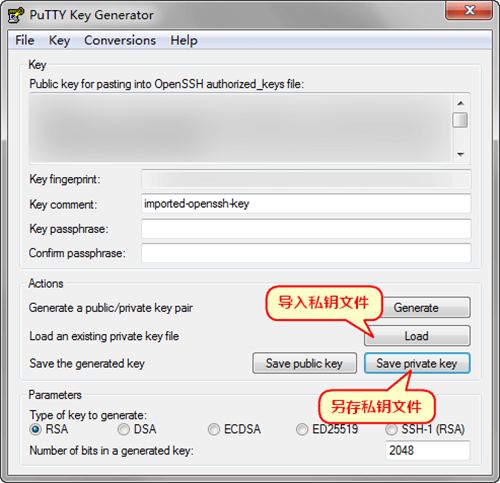
Task: Click the number of bits field
Action: click(428, 450)
